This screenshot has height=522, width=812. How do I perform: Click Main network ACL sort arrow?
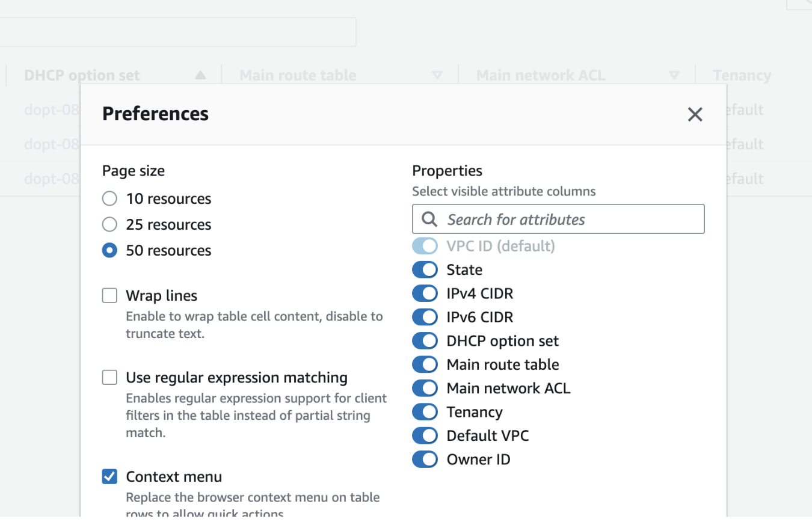pos(674,76)
